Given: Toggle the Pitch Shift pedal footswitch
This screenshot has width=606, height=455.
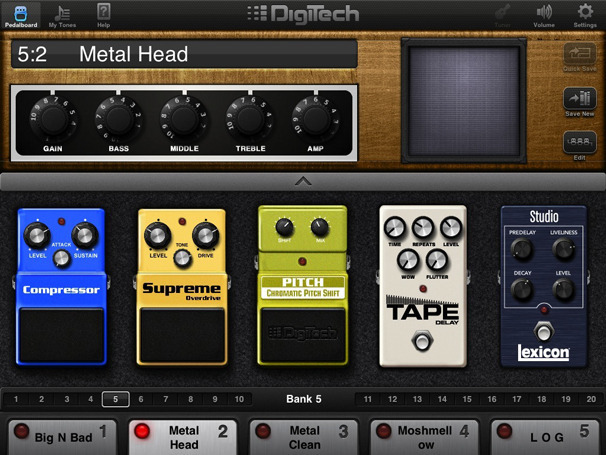Looking at the screenshot, I should point(303,334).
